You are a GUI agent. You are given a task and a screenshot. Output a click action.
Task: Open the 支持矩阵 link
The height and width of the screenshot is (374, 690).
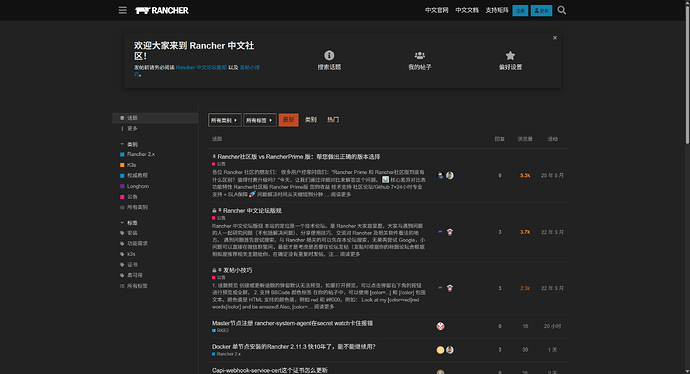pos(497,10)
